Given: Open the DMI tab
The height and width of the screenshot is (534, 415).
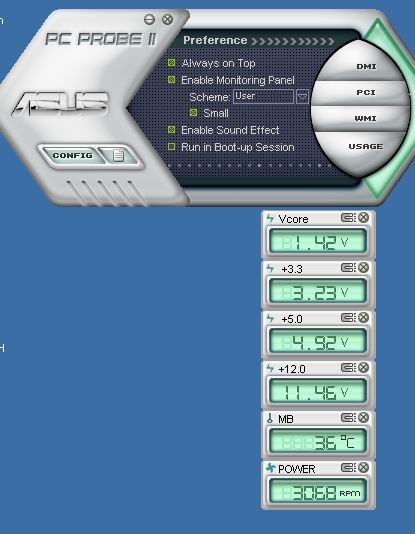Looking at the screenshot, I should 366,66.
